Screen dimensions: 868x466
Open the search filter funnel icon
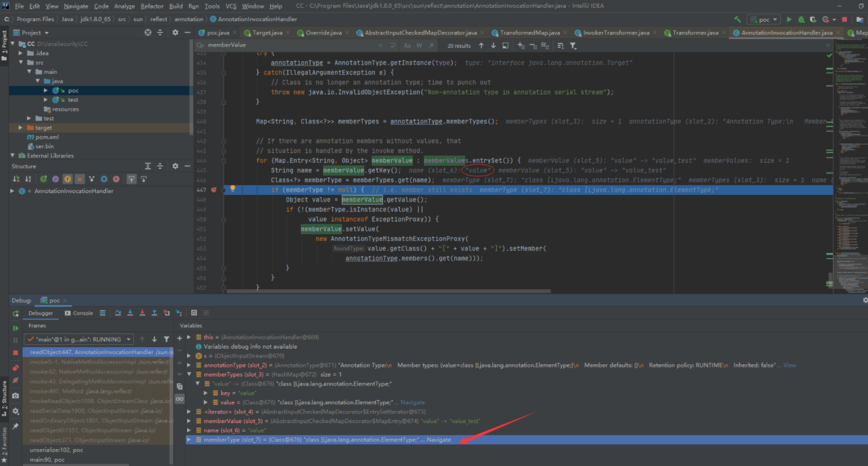tap(573, 45)
